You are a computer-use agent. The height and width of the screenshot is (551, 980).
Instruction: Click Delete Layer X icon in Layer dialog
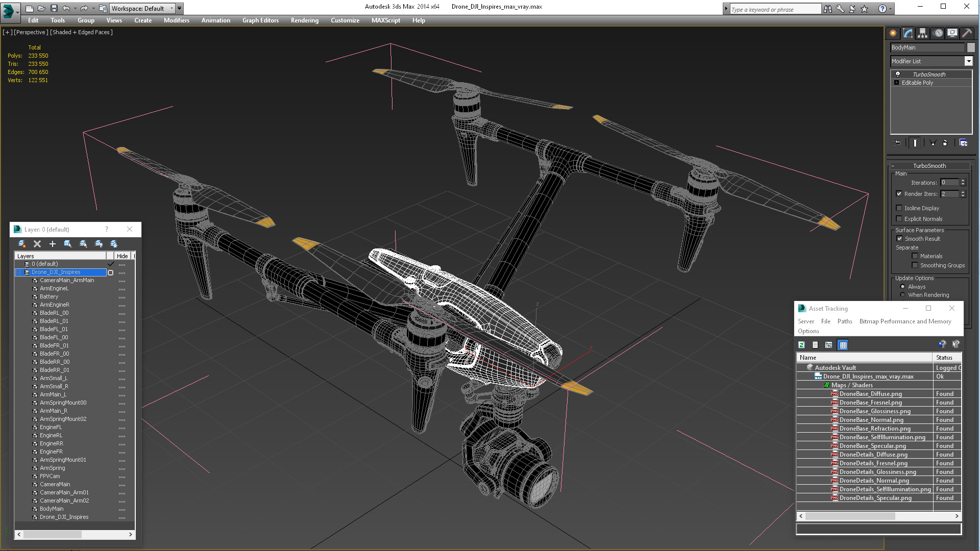[37, 244]
